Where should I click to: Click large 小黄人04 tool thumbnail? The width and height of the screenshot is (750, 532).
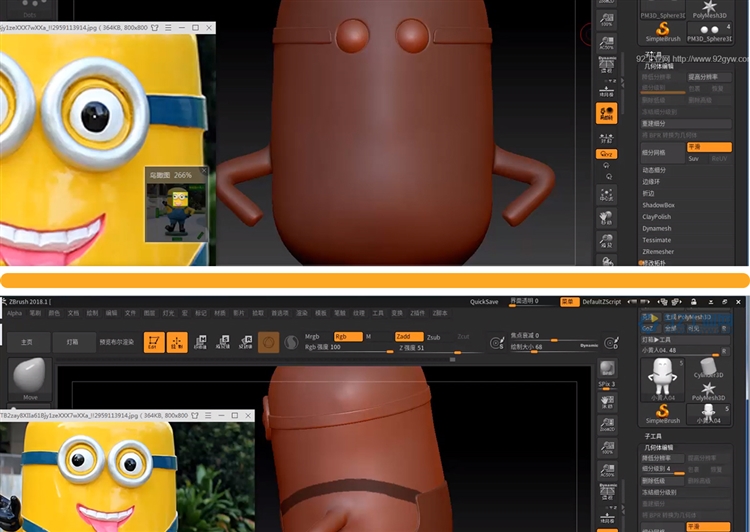(662, 379)
